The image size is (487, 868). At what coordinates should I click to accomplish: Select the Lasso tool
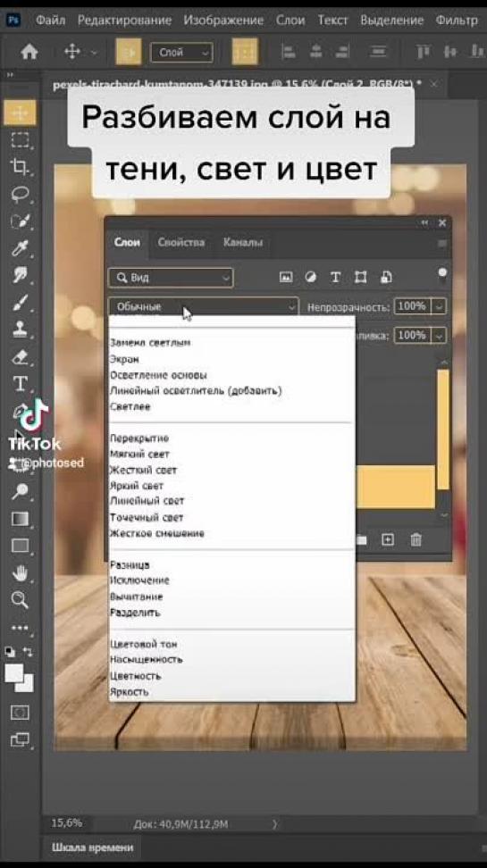click(20, 195)
